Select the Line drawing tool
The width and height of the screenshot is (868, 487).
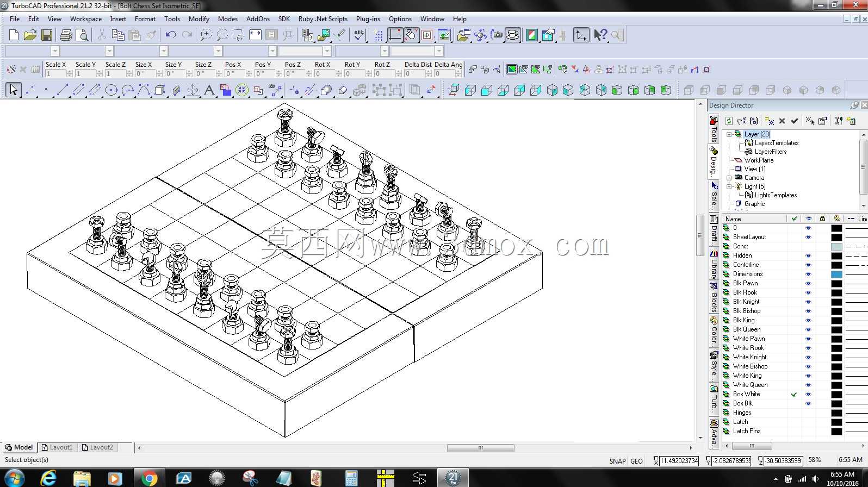tap(62, 90)
